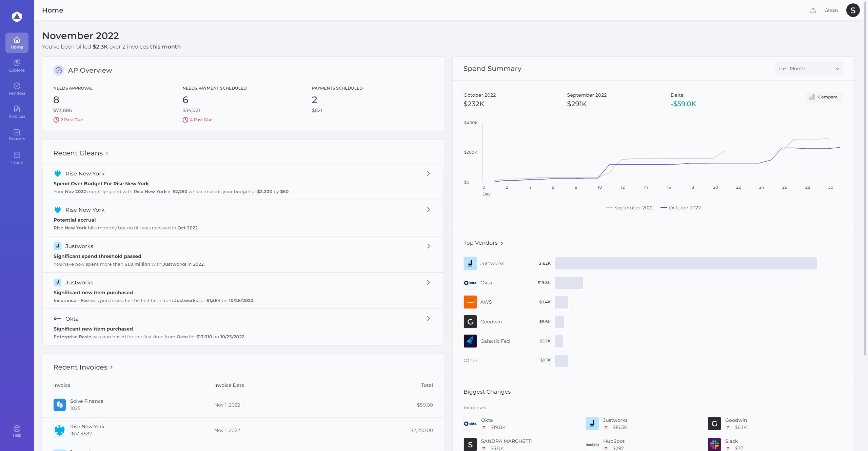
Task: Expand the Okta new item purchased chevron
Action: point(428,319)
